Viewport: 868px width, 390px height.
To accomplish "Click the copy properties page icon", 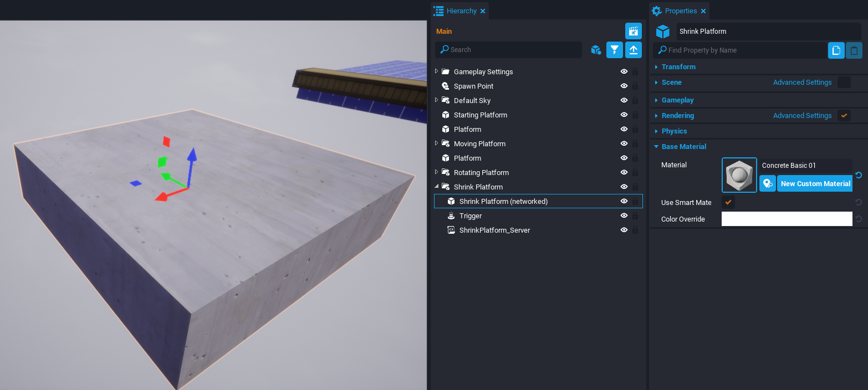I will (x=836, y=50).
